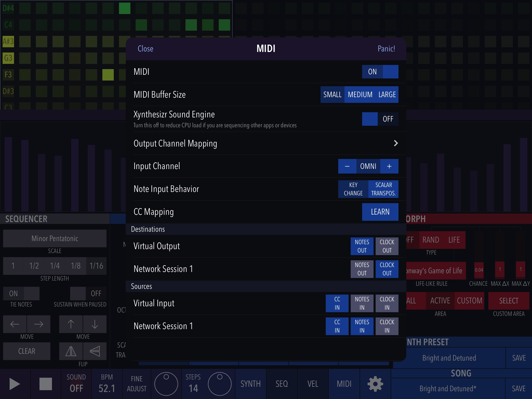The image size is (532, 399).
Task: Enable Virtual Input CC IN
Action: click(337, 303)
